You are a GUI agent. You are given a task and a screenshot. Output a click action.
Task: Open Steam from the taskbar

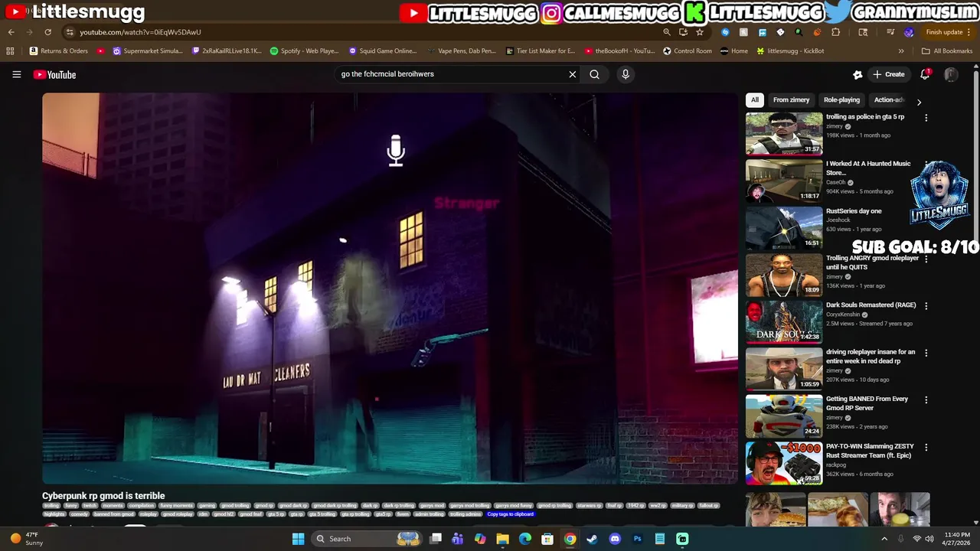click(592, 539)
